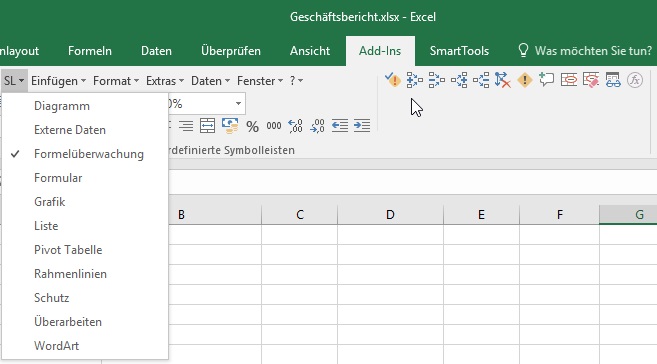Switch to the Ansicht ribbon tab
Viewport: 657px width, 364px height.
pos(310,51)
